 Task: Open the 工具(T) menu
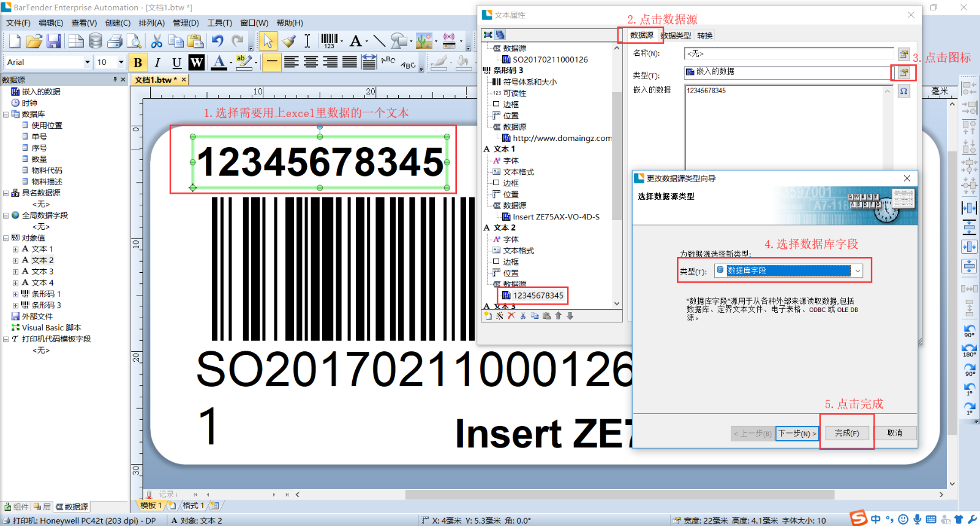click(219, 23)
